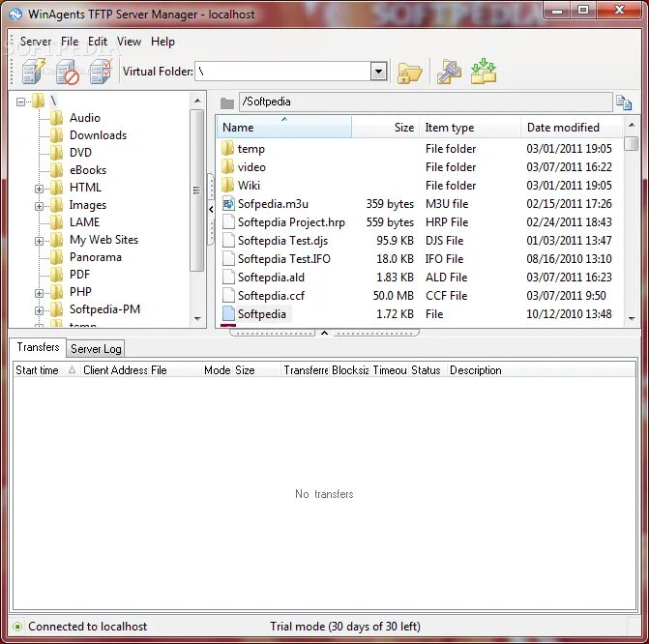
Task: Click the file list scroll up arrow
Action: (632, 125)
